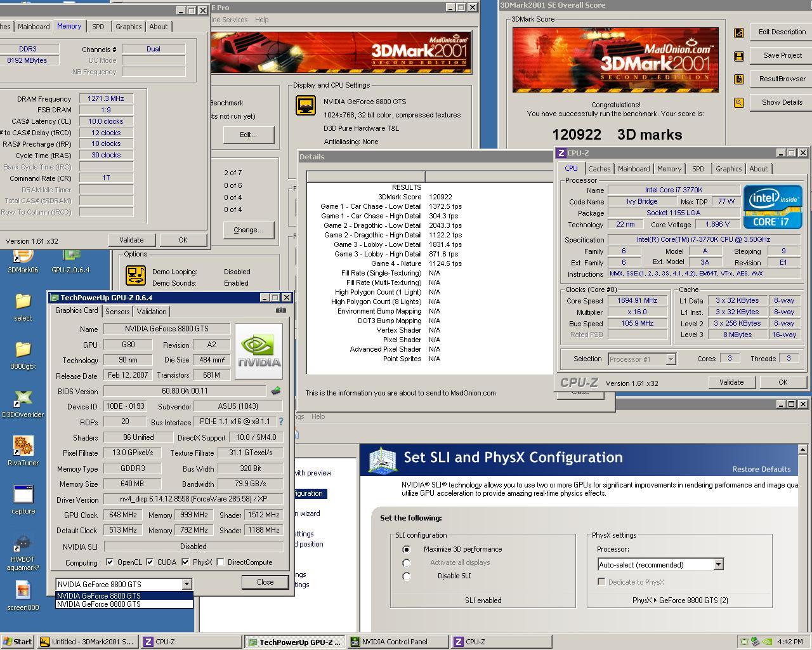Toggle the OpenCL checkbox in GPU-Z
This screenshot has height=650, width=812.
coord(110,562)
